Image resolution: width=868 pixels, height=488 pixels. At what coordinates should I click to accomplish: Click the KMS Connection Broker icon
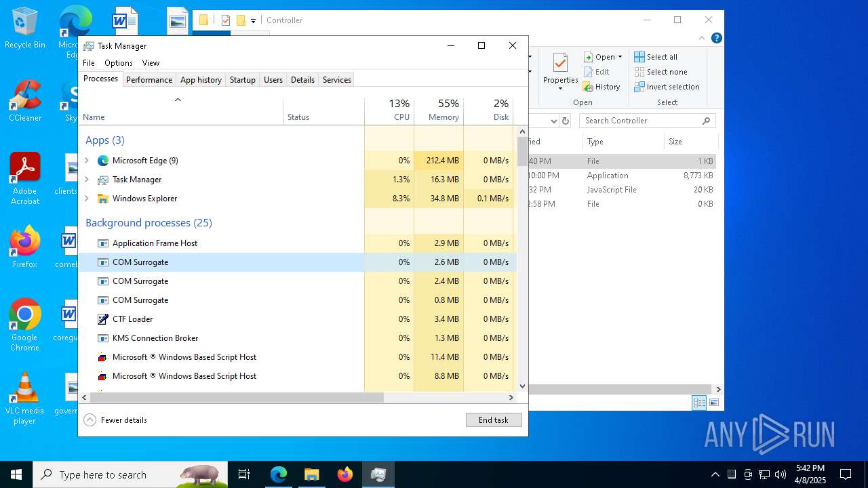click(x=103, y=338)
